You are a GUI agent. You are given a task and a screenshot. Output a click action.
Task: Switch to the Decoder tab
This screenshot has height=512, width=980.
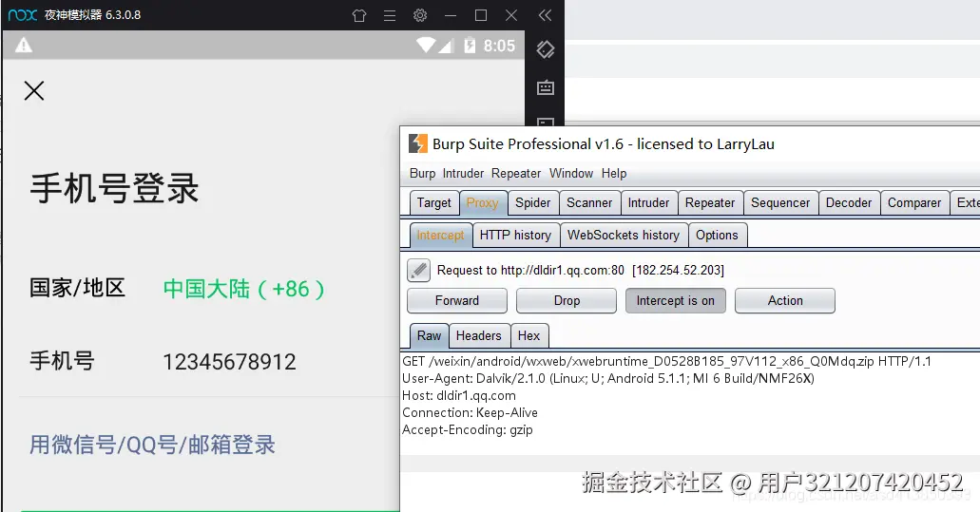(849, 203)
